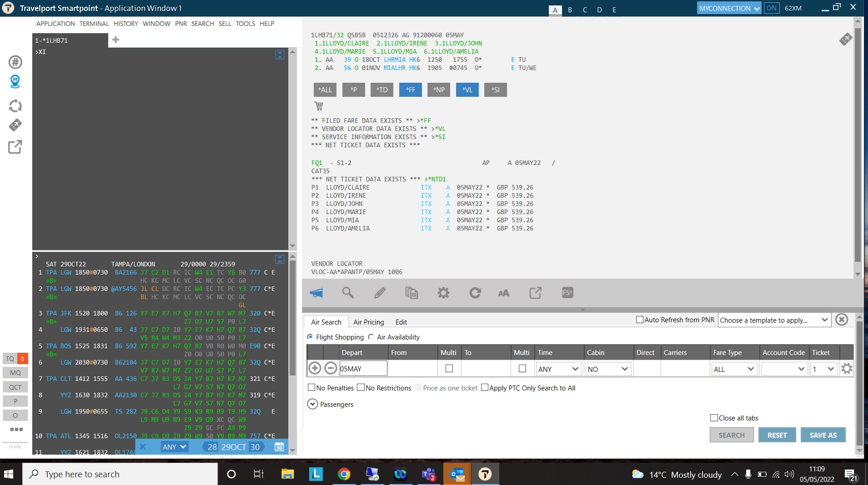Click the megaphone icon in PNR toolbar
The image size is (868, 485).
316,293
